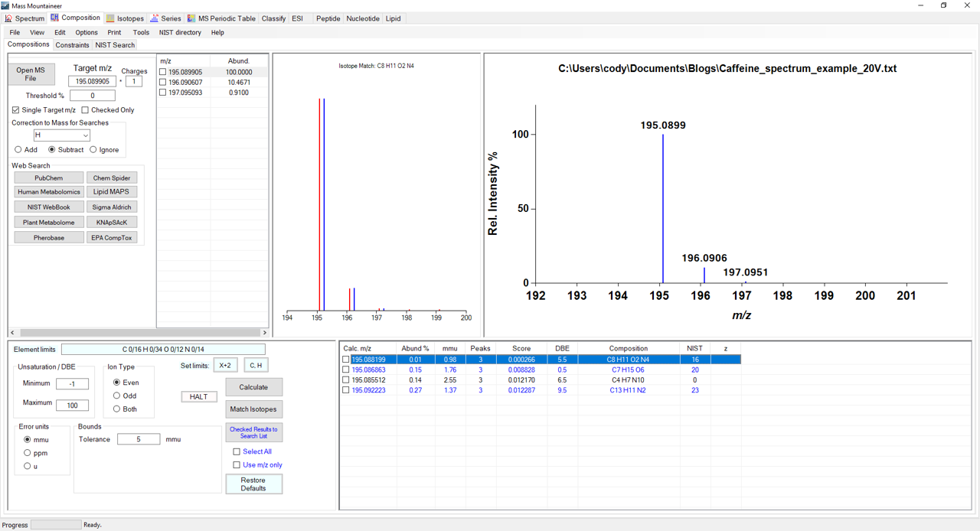Image resolution: width=980 pixels, height=531 pixels.
Task: Check the 195.089905 peak checkbox
Action: [x=162, y=73]
